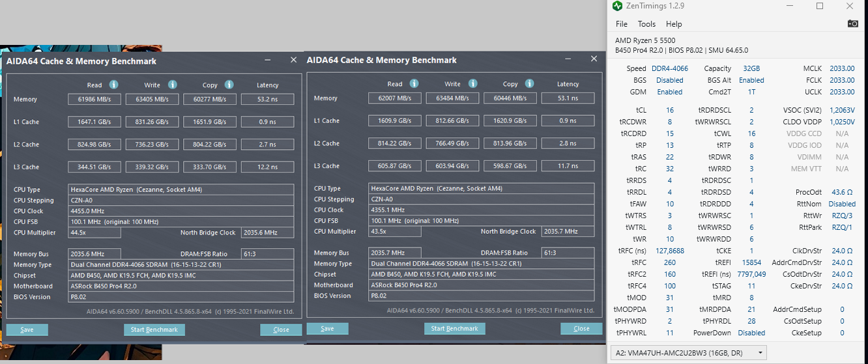Screen dimensions: 868x364
Task: Click Close button in the right AIDA64 window
Action: 581,328
